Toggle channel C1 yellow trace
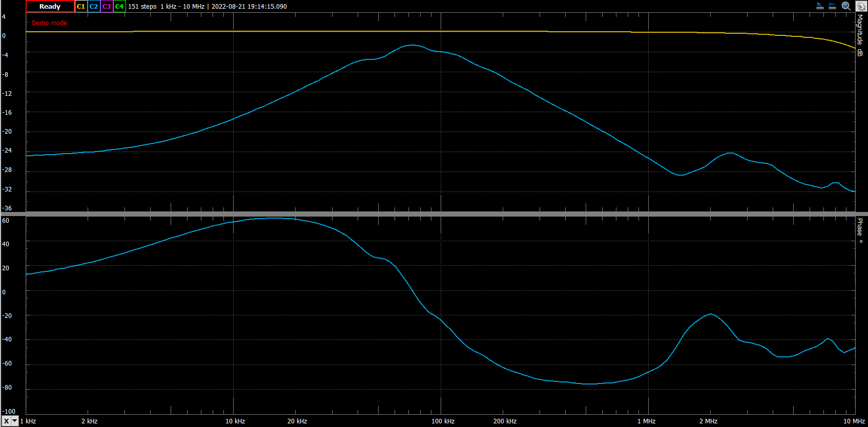868x427 pixels. [81, 7]
